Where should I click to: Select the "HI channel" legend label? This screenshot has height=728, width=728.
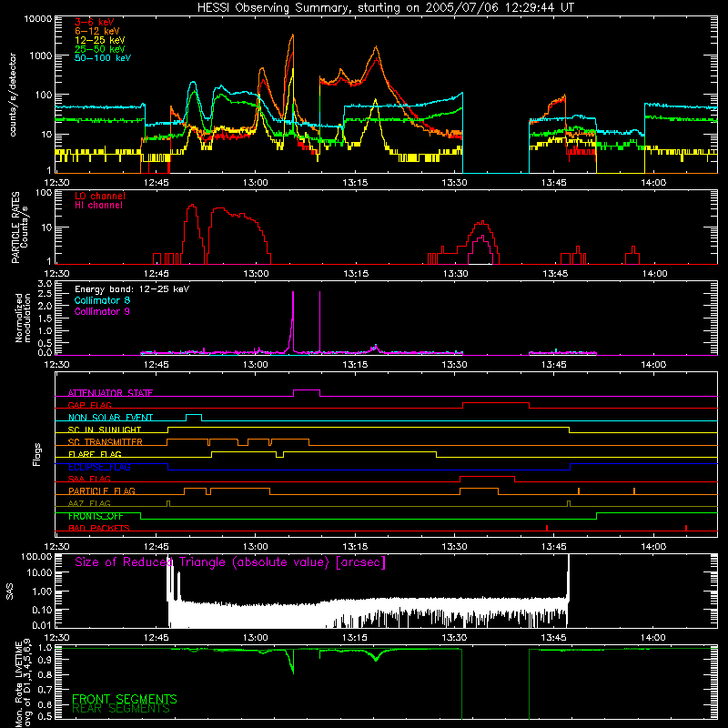click(x=98, y=206)
